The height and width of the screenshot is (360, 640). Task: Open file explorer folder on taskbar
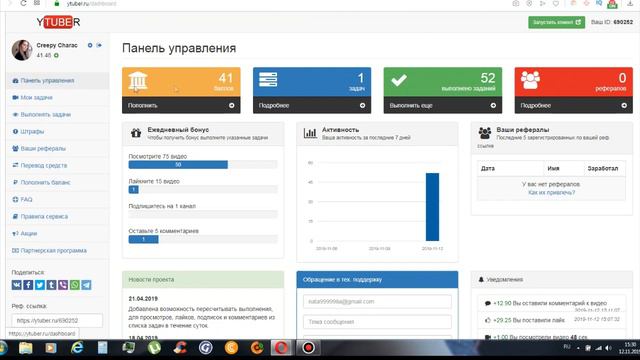coord(25,348)
